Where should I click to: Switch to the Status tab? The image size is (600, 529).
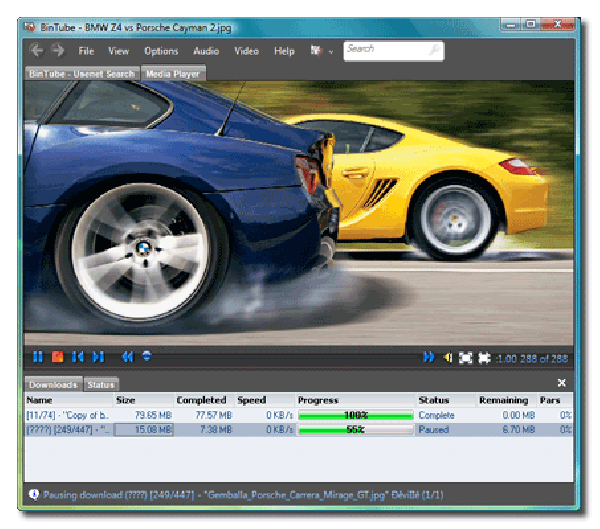tap(101, 384)
